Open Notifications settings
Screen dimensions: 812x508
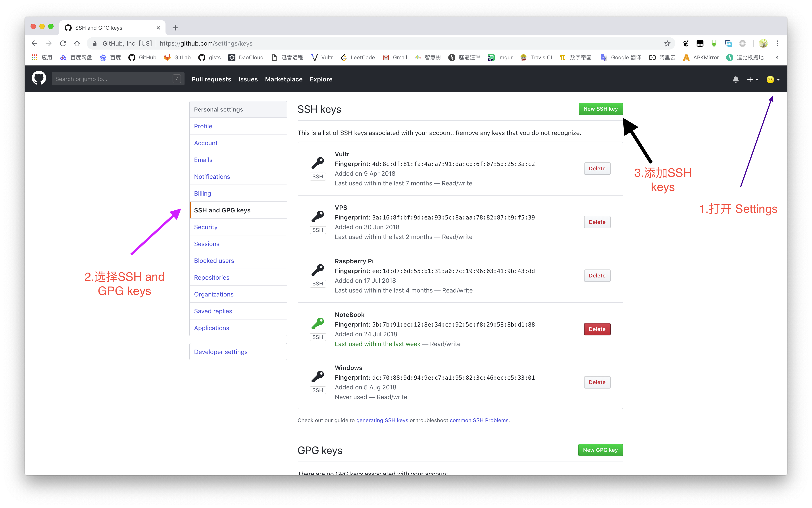click(x=238, y=176)
